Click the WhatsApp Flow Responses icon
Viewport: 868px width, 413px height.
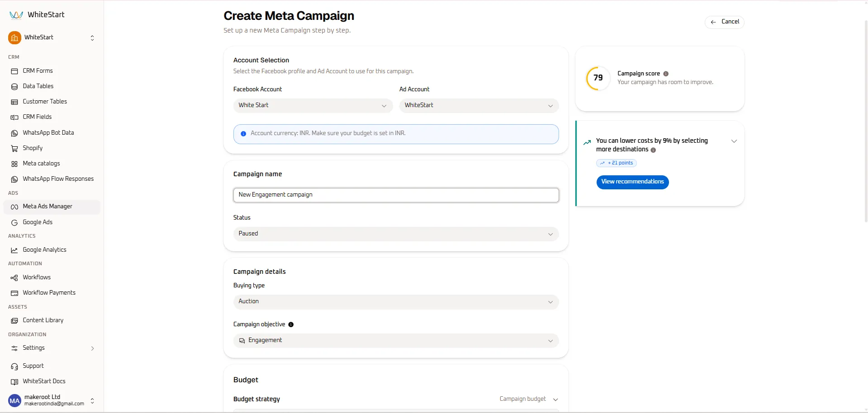14,179
